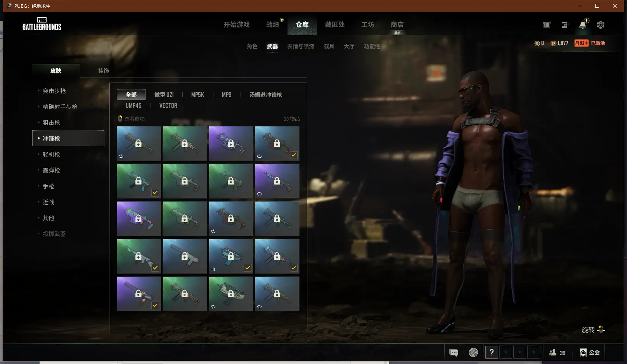Select the 全部 filter button
Viewport: 627px width, 364px height.
(131, 95)
